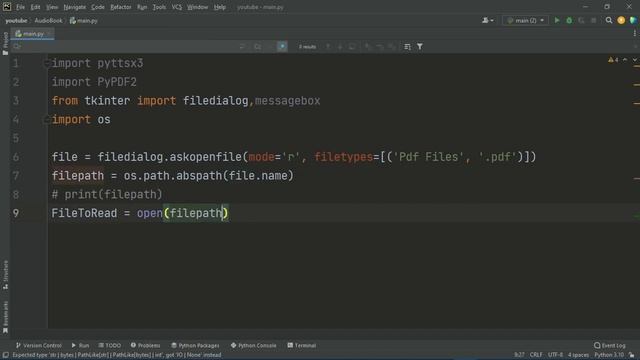Image resolution: width=640 pixels, height=360 pixels.
Task: Open the Python Packages tool window
Action: [195, 345]
